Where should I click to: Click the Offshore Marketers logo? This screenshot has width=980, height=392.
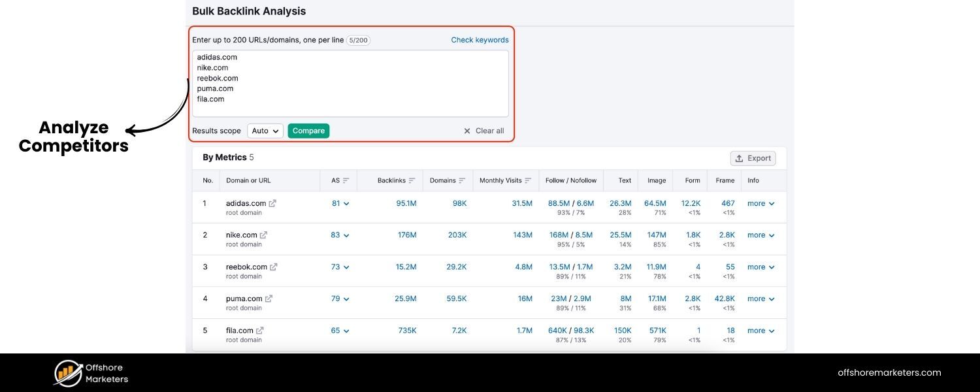coord(90,372)
